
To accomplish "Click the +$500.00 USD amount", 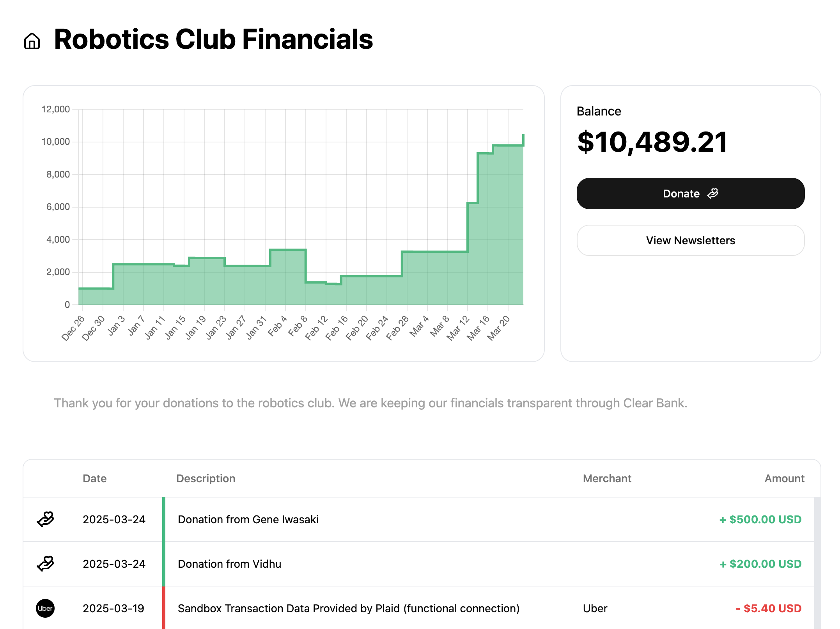I will (760, 519).
